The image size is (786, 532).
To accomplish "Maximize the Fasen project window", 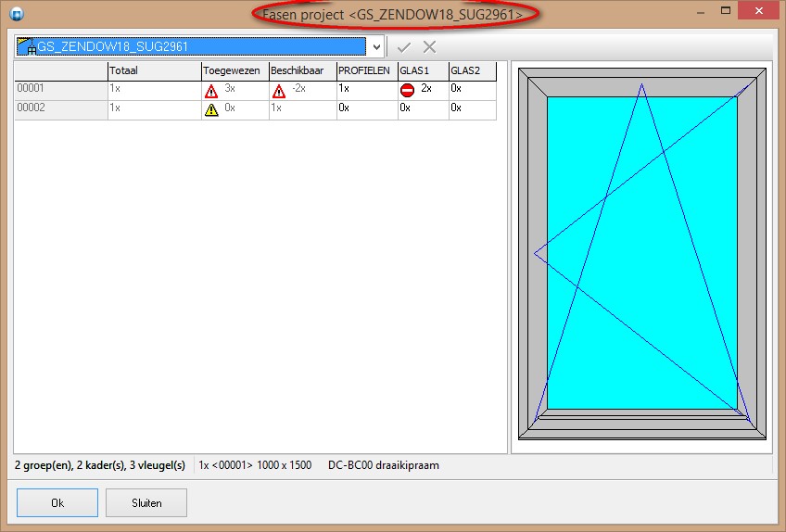I will [726, 10].
